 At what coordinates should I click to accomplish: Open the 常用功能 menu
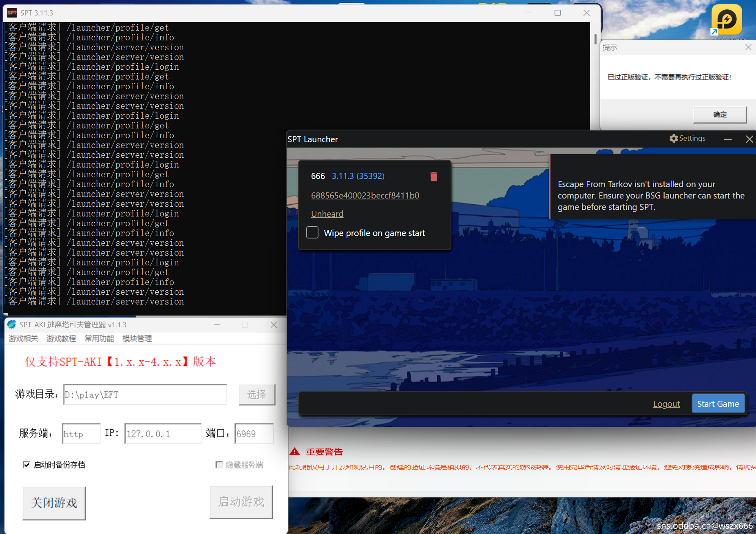coord(99,338)
